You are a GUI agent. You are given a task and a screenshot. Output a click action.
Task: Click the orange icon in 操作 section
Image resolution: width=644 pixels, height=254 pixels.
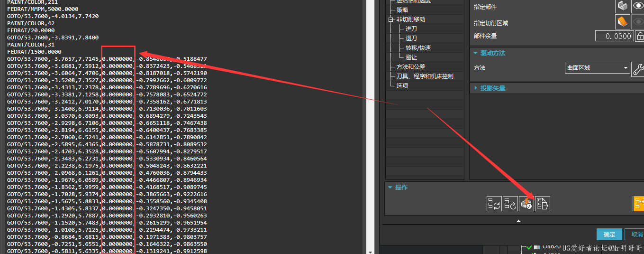639,204
